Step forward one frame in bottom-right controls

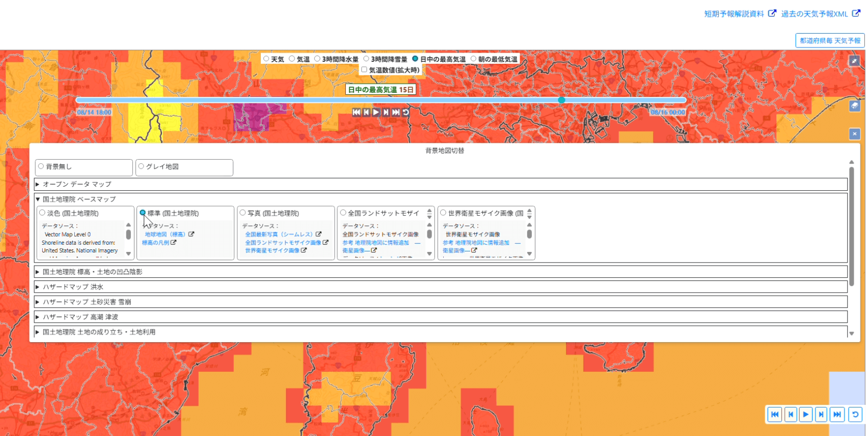coord(821,415)
